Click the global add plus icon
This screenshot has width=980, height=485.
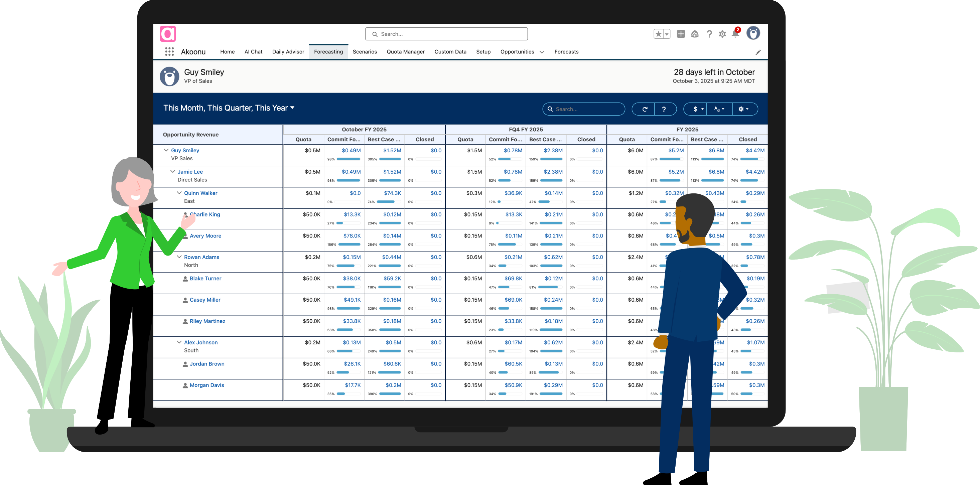681,34
